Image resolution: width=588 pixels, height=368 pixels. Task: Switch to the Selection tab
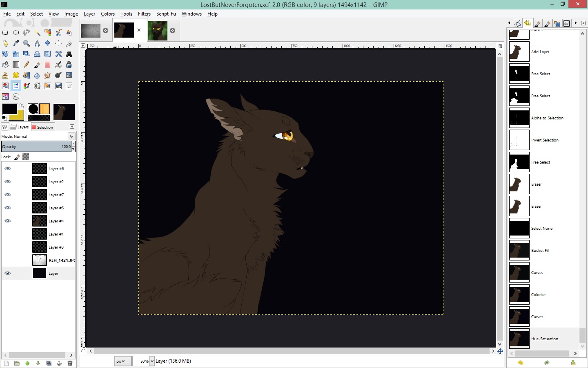(x=42, y=127)
